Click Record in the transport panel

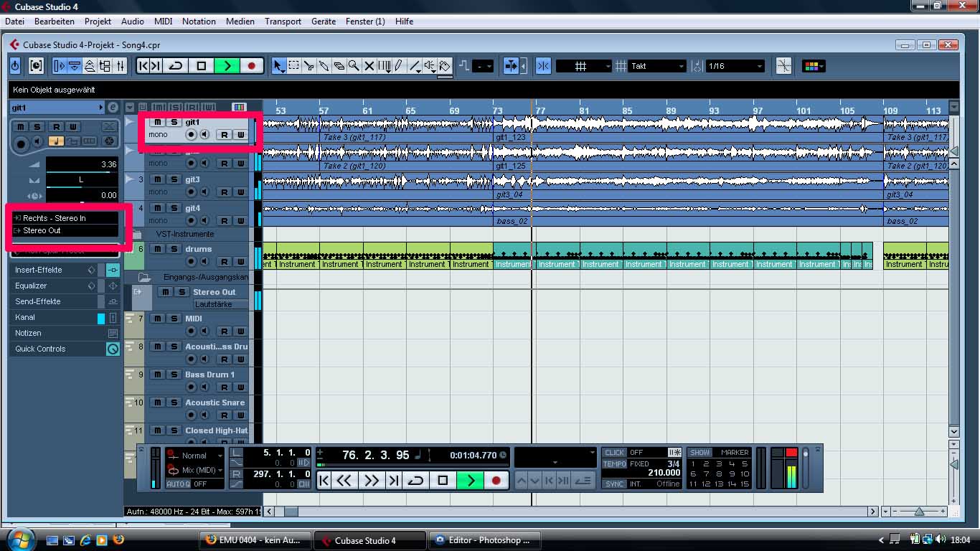click(x=496, y=481)
